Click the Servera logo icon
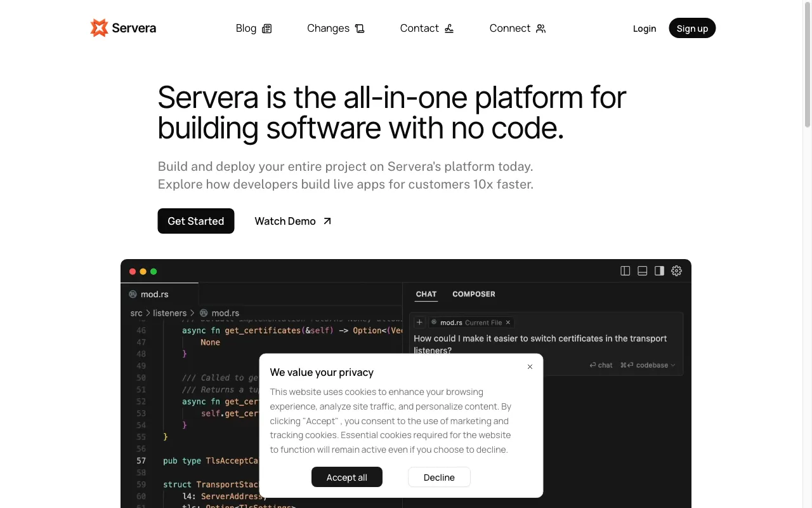 tap(99, 28)
